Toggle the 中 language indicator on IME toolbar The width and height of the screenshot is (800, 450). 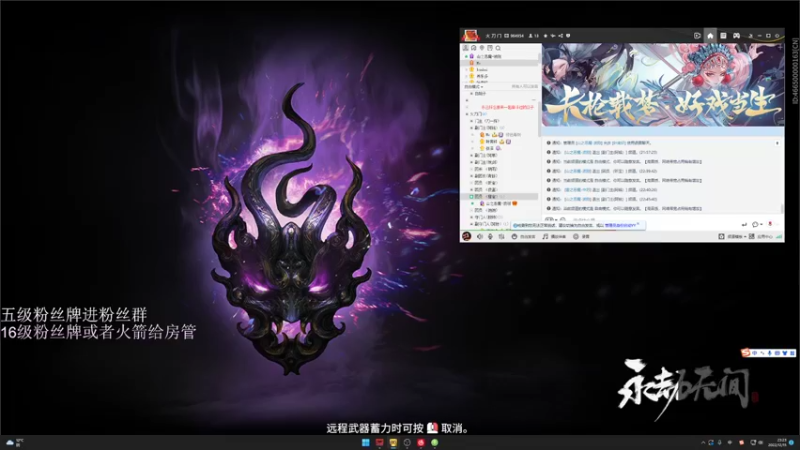(x=755, y=353)
